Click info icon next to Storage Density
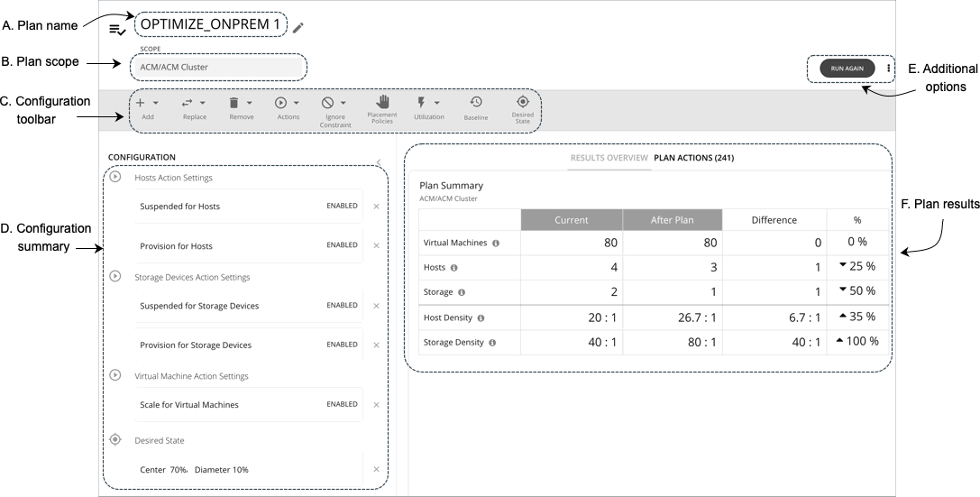 click(x=492, y=344)
